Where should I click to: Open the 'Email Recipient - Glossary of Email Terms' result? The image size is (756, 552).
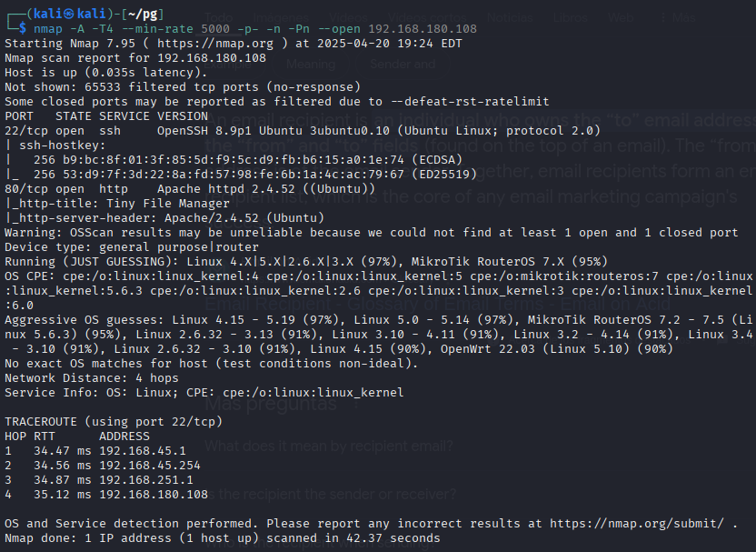[x=437, y=304]
